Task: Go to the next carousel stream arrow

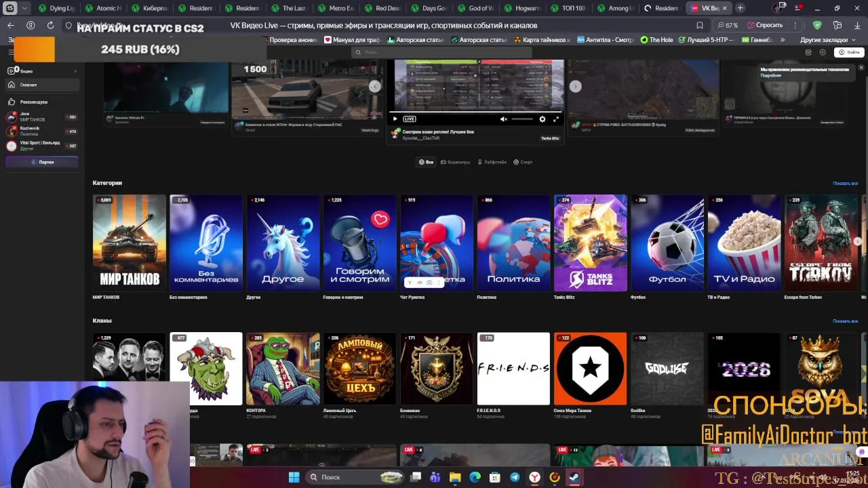Action: point(575,86)
